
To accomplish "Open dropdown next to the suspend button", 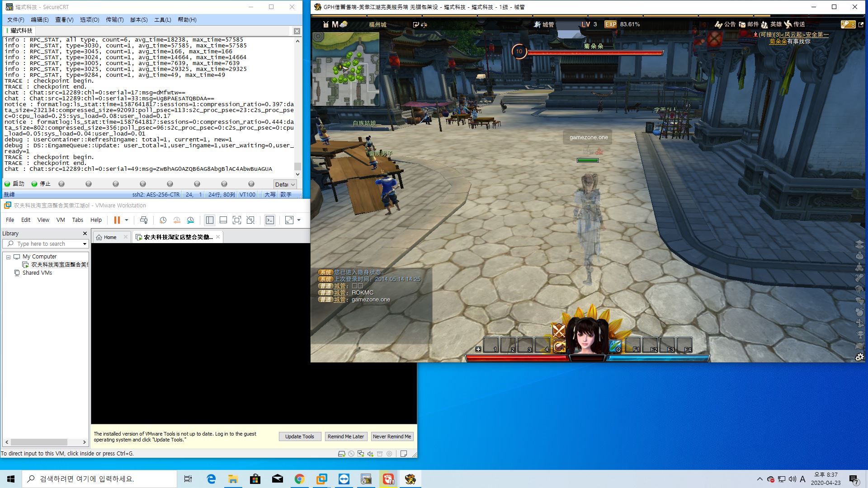I will [127, 220].
